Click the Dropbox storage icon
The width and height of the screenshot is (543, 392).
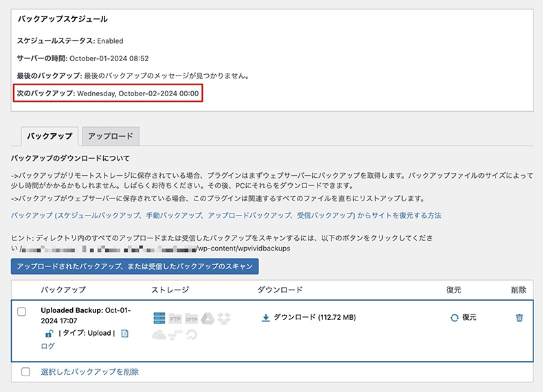point(224,318)
